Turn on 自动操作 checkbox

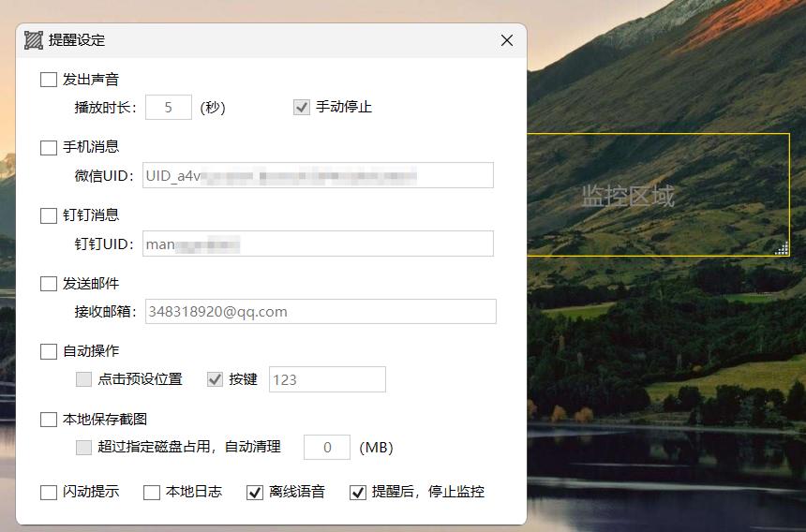point(49,351)
